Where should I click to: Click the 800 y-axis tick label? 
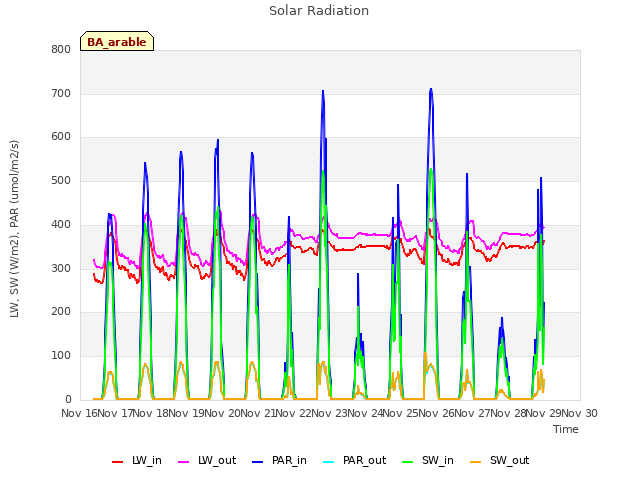(x=61, y=49)
